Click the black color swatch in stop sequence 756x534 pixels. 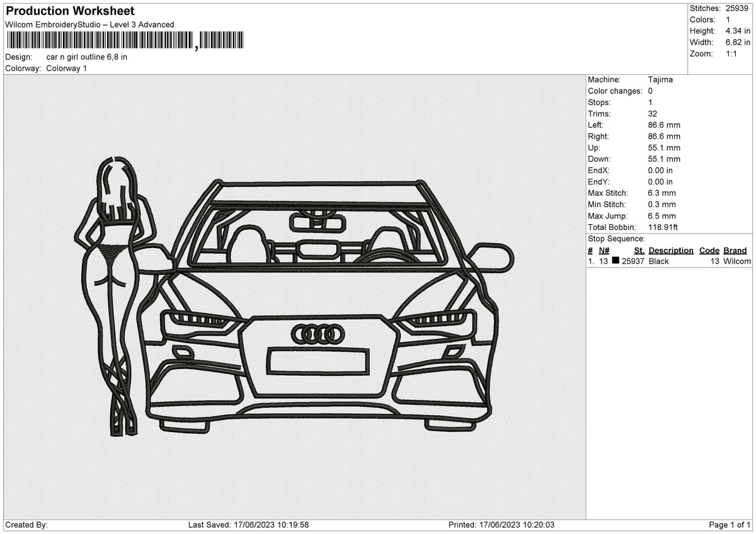616,261
